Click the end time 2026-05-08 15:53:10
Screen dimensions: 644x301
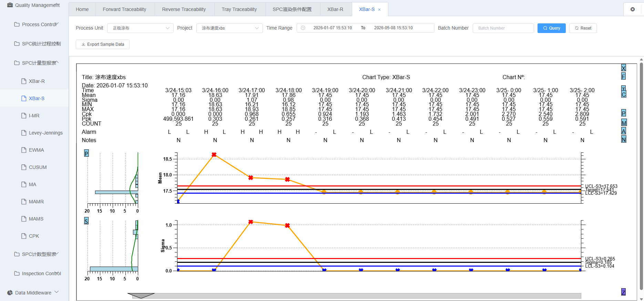(393, 28)
